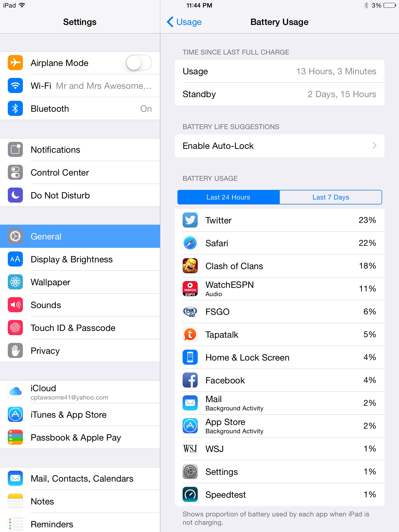The width and height of the screenshot is (399, 532).
Task: Switch to the Last 7 Days tab
Action: (331, 197)
